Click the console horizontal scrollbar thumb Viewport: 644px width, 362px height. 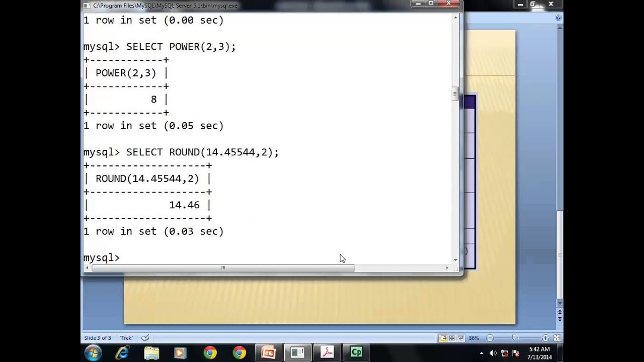223,268
